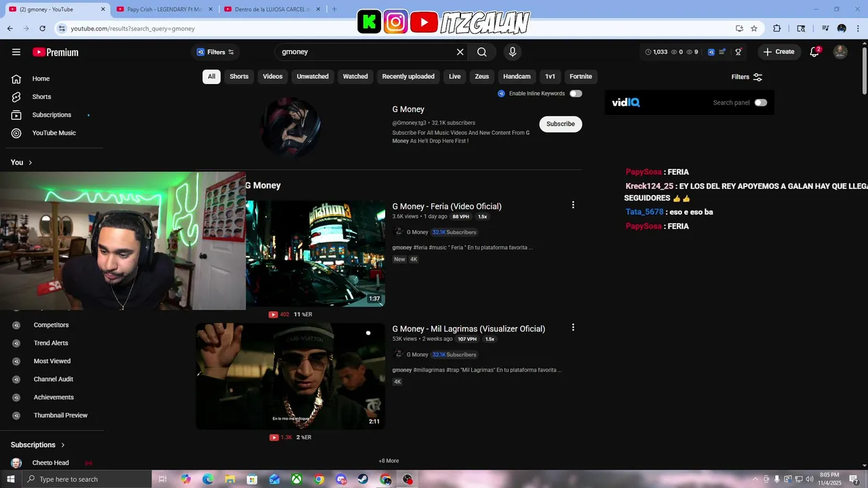The width and height of the screenshot is (868, 488).
Task: Select the Recently uploaded filter chip
Action: coord(408,77)
